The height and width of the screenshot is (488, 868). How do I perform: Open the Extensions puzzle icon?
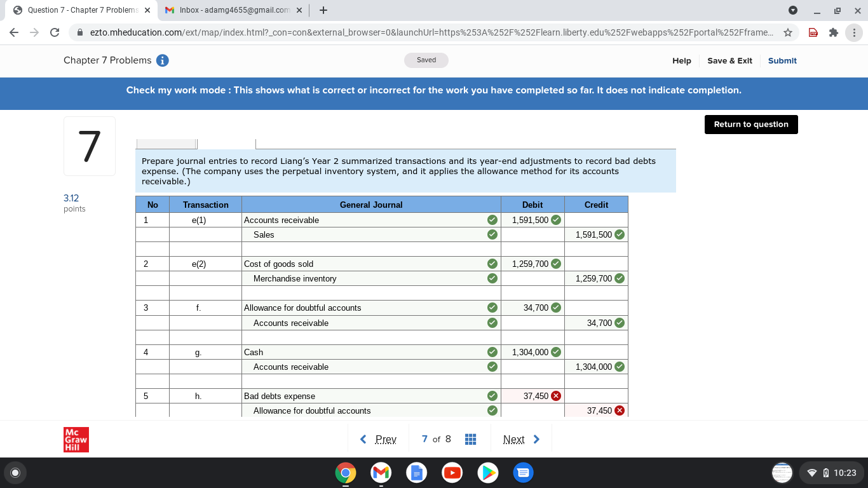click(832, 33)
